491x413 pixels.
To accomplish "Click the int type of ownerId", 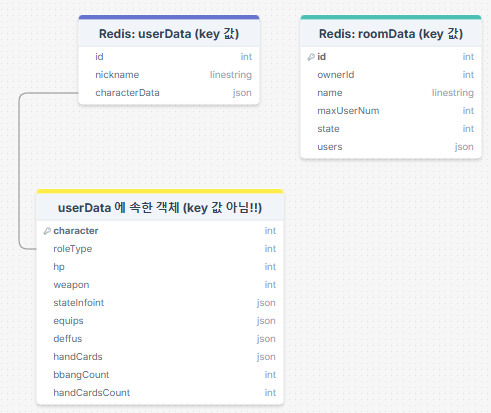I will (468, 75).
